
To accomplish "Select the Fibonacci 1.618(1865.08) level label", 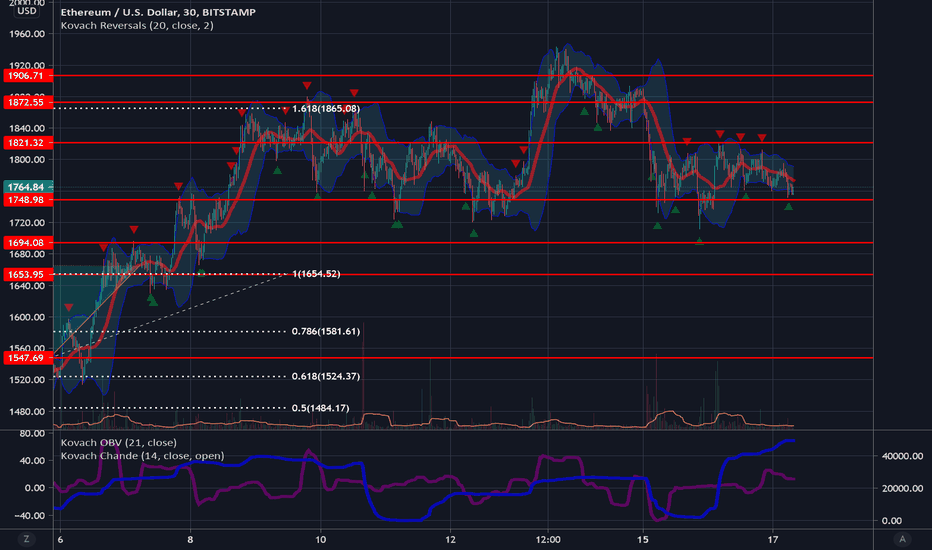I will [x=326, y=109].
